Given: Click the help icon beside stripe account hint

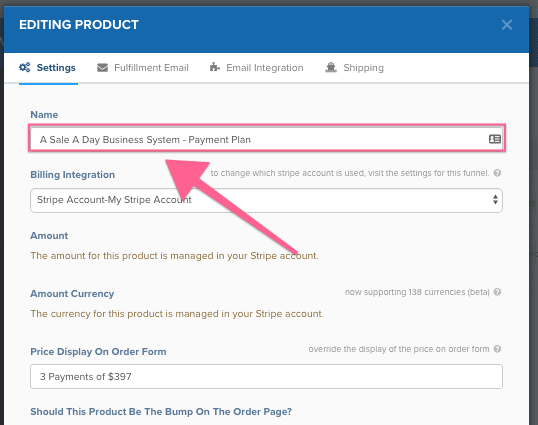Looking at the screenshot, I should coord(497,173).
